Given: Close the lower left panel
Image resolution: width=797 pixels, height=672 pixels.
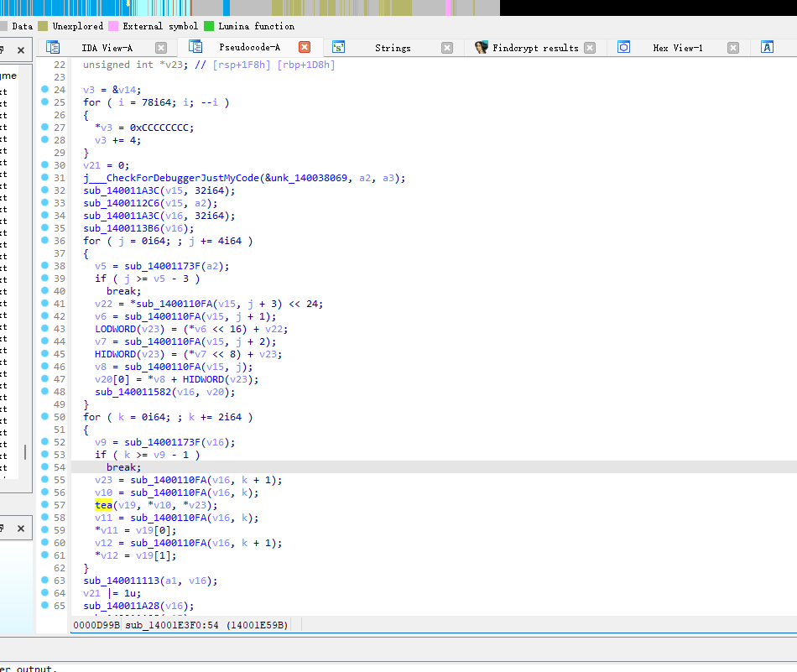Looking at the screenshot, I should click(x=21, y=529).
